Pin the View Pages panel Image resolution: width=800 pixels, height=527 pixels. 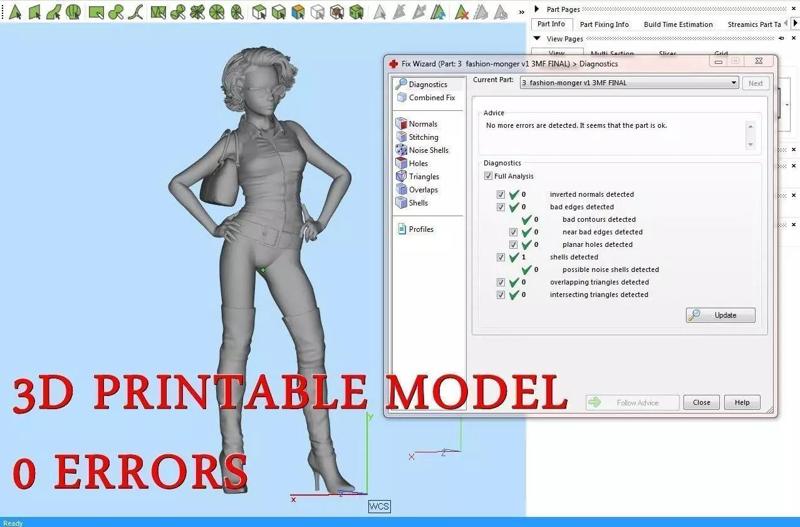[x=782, y=38]
